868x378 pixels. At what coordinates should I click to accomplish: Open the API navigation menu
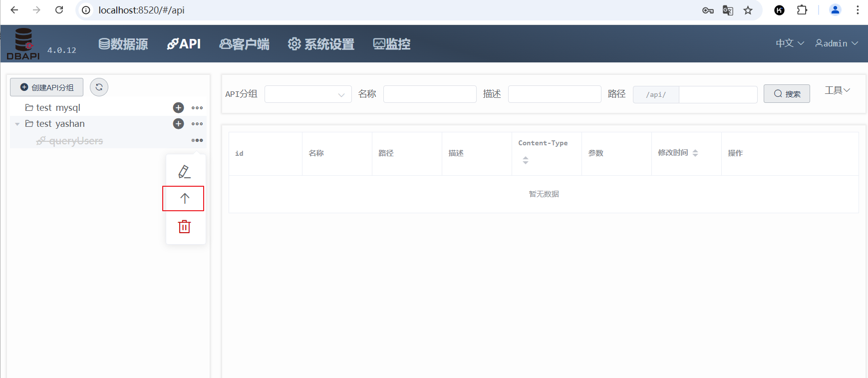184,44
